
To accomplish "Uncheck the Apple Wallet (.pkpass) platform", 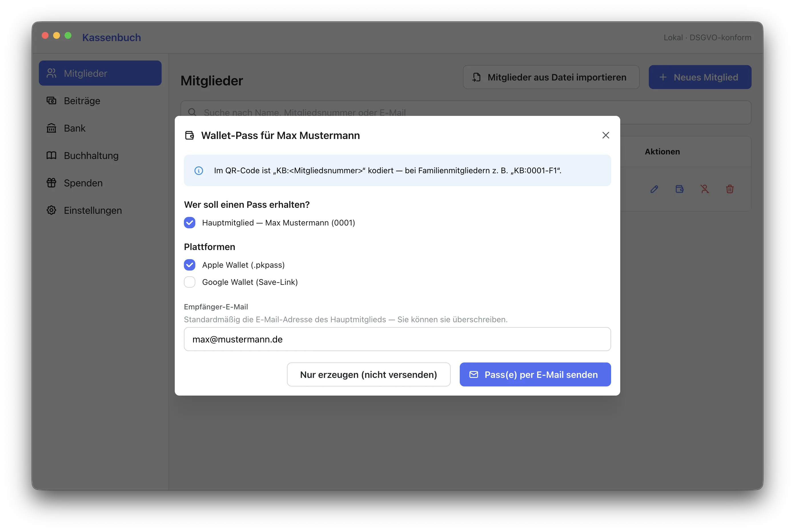I will coord(189,265).
